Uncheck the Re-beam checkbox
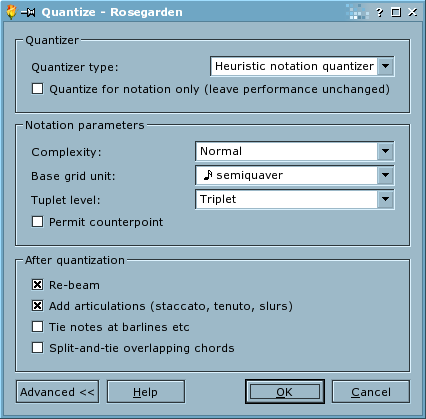 (x=37, y=285)
